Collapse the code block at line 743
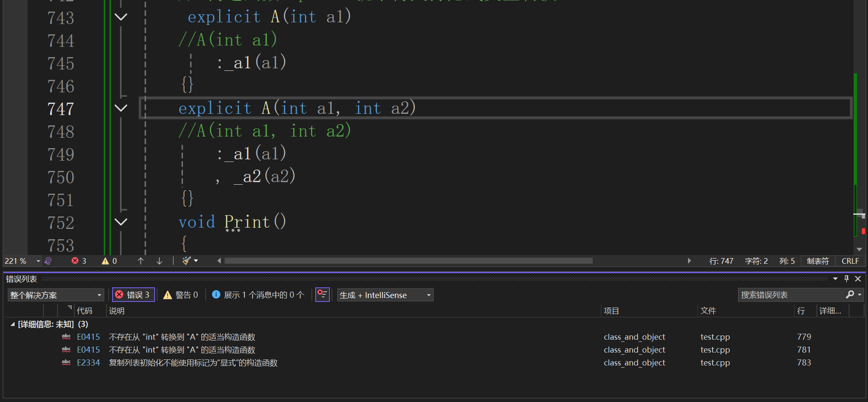868x402 pixels. (121, 17)
